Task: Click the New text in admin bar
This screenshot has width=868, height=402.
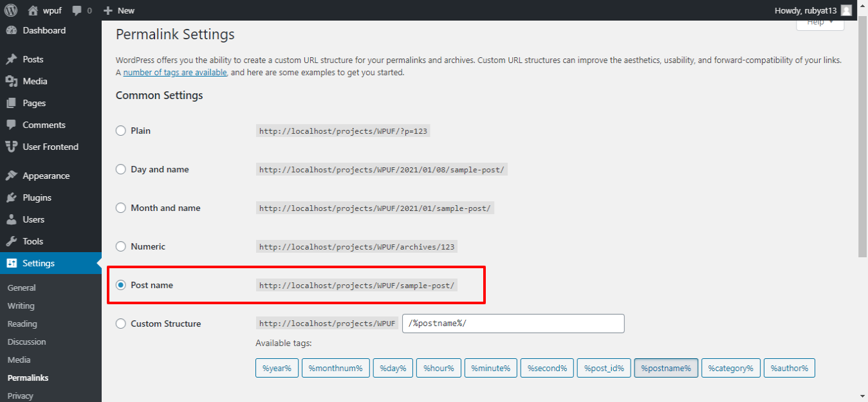Action: point(126,10)
